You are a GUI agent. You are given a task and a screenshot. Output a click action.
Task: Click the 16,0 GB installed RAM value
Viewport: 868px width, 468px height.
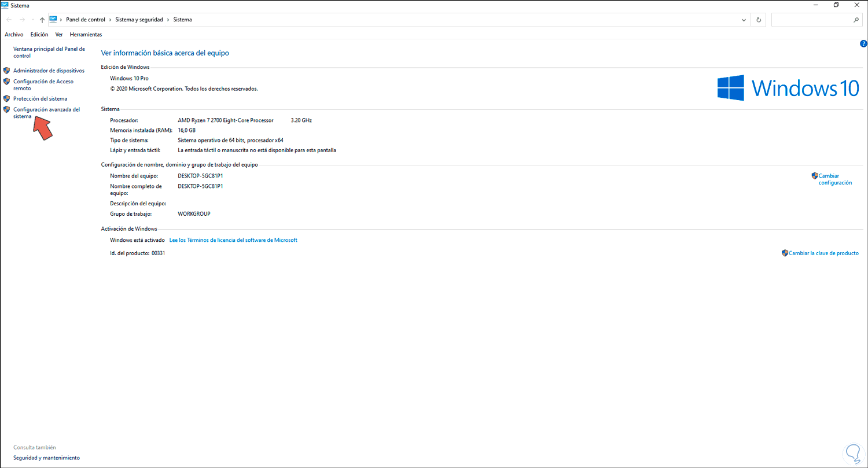tap(187, 131)
